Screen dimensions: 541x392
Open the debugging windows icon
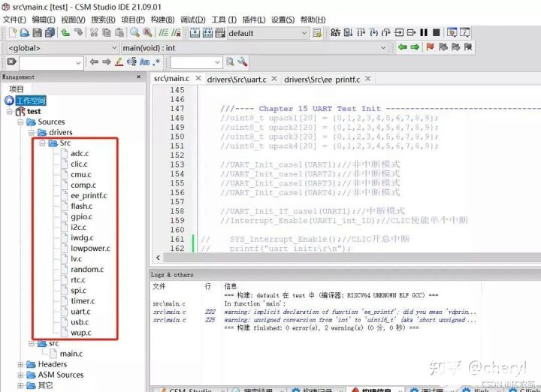click(452, 32)
